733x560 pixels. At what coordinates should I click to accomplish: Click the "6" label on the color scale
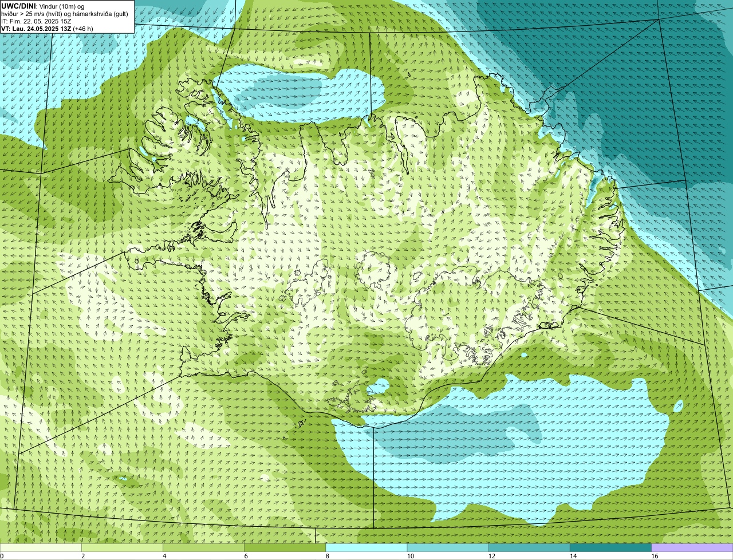pyautogui.click(x=246, y=556)
